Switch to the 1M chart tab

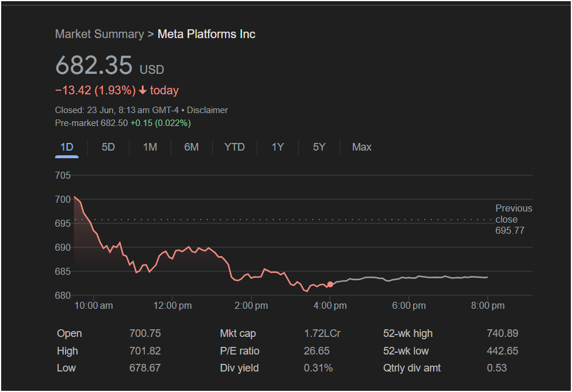150,147
